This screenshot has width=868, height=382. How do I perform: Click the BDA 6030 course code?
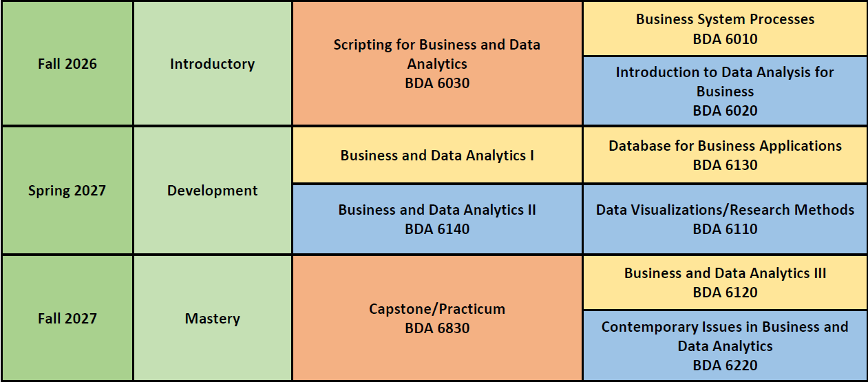(x=437, y=83)
